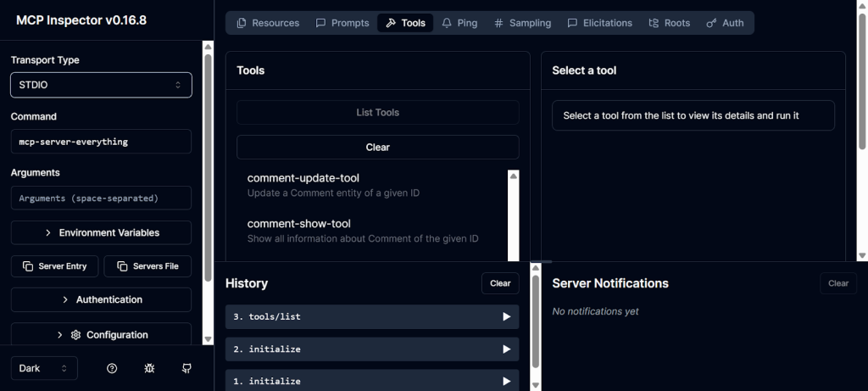Expand the 3. tools/list history entry arrow
This screenshot has width=868, height=391.
click(506, 316)
